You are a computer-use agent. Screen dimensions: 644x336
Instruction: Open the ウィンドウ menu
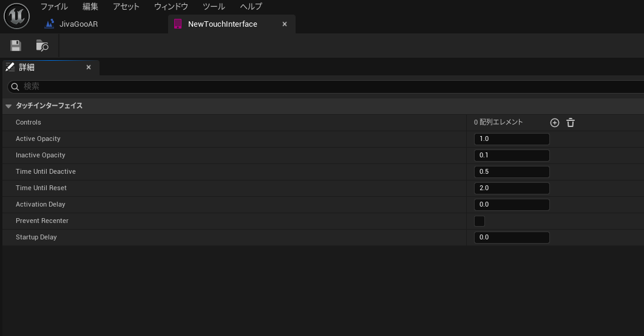[x=171, y=7]
